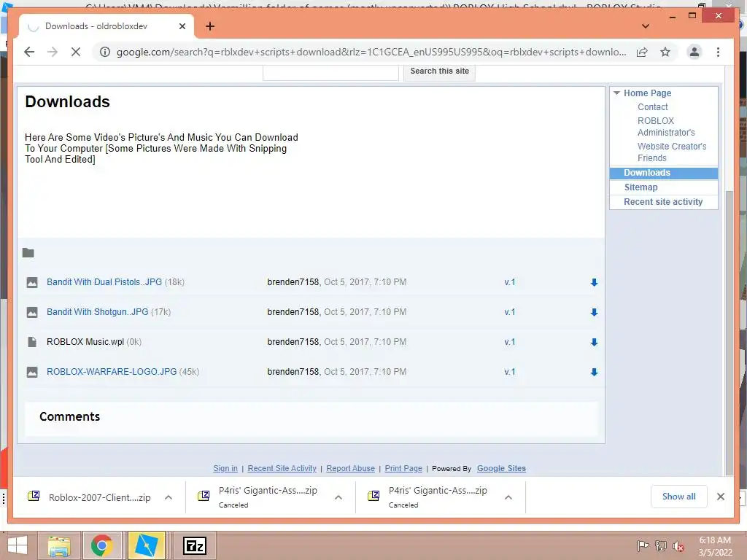Screen dimensions: 747x560
Task: Expand options for first canceled P4ris' zip
Action: coord(338,497)
